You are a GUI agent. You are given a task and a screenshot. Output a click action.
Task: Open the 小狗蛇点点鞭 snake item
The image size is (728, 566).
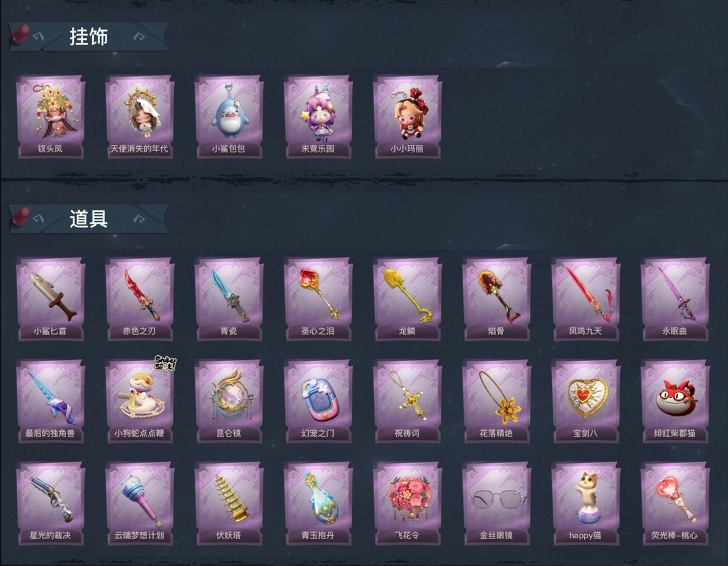coord(140,402)
